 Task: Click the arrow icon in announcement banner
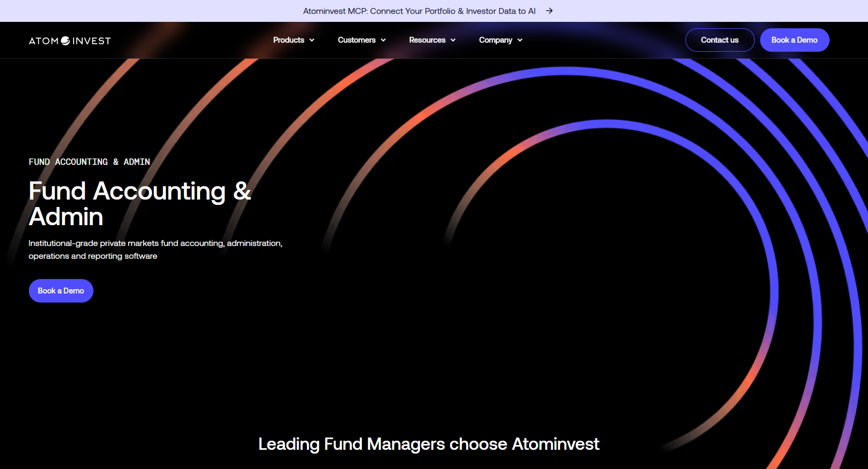(x=549, y=11)
